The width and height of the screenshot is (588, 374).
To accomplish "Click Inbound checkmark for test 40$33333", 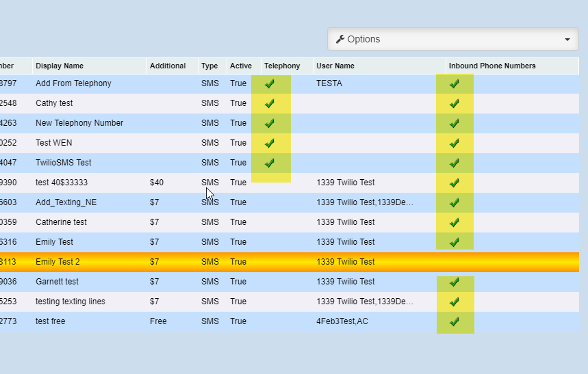I will pyautogui.click(x=454, y=183).
